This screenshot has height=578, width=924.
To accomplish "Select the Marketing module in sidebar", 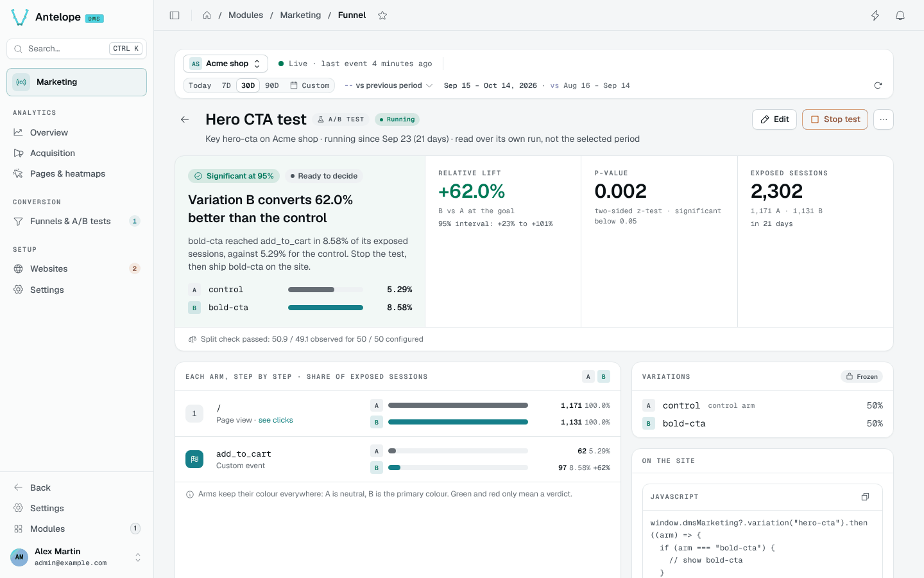I will pyautogui.click(x=76, y=82).
